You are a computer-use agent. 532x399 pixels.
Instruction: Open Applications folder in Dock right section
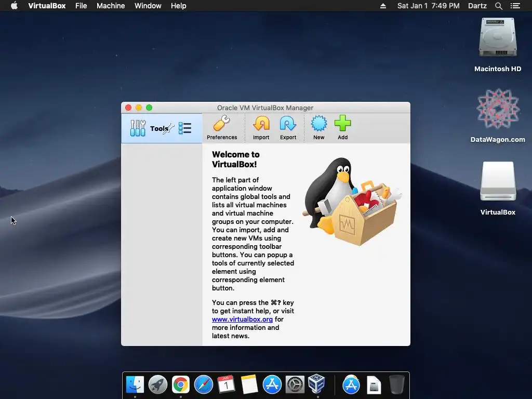[351, 385]
